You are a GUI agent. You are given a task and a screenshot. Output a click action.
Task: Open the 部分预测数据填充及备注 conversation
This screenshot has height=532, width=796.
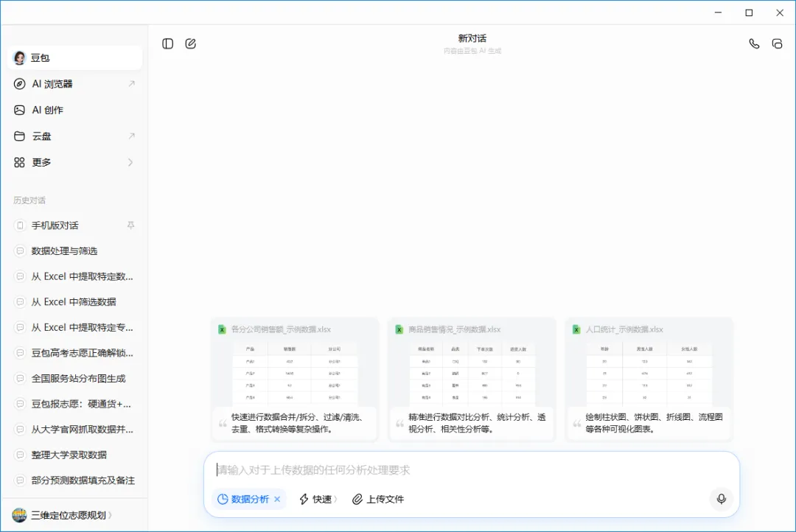(75, 480)
